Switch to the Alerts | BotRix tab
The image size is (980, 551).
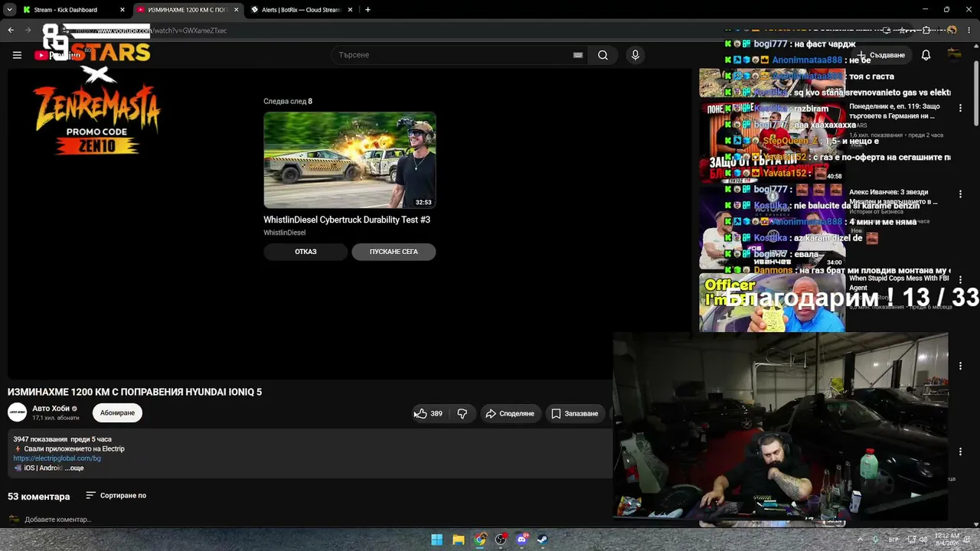(x=301, y=10)
